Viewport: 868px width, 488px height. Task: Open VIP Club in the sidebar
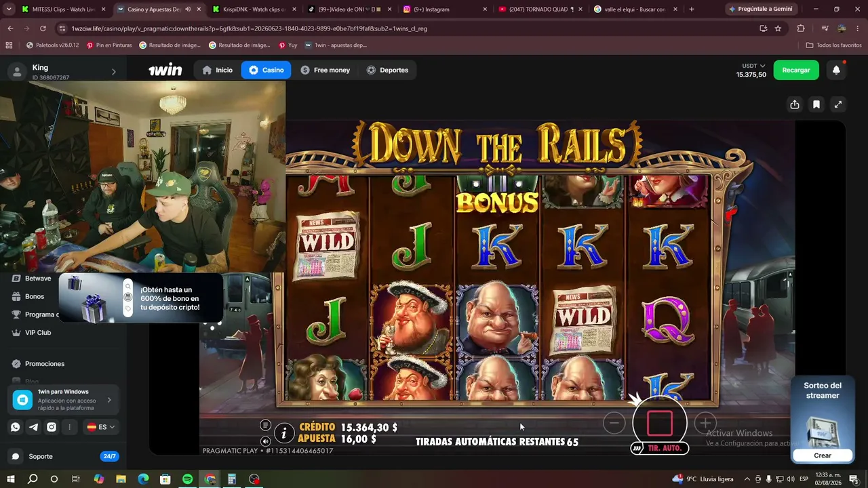(38, 333)
